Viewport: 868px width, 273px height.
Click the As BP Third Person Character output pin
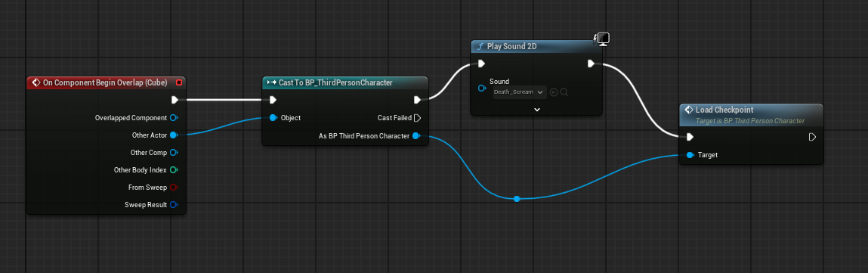point(416,135)
